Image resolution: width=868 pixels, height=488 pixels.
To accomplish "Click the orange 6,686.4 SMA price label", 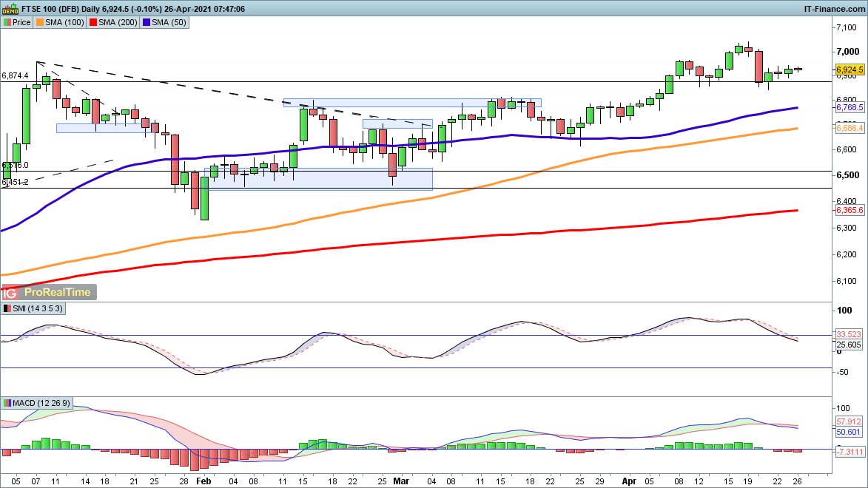I will pyautogui.click(x=850, y=129).
